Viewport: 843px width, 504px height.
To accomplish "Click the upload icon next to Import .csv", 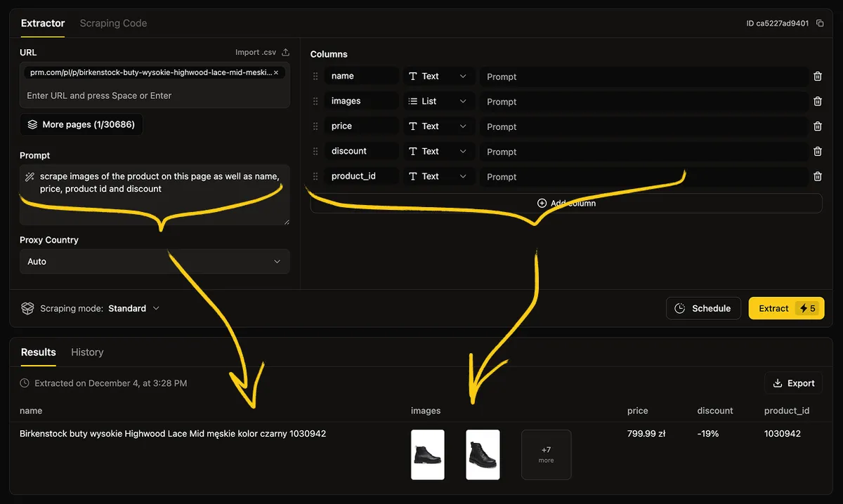I will coord(285,52).
